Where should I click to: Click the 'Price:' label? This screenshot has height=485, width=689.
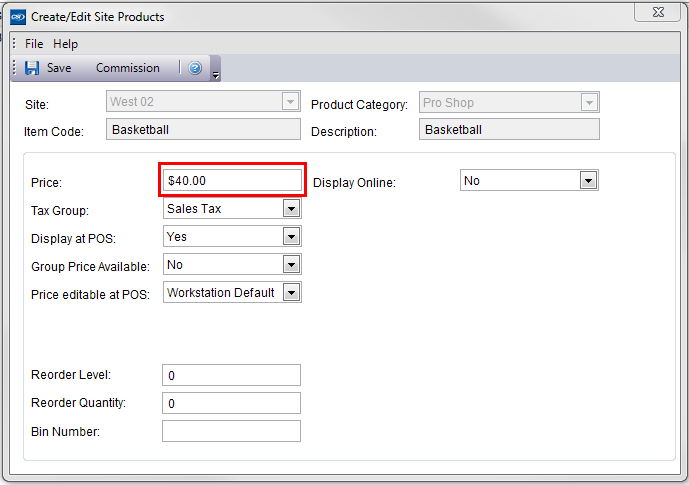pyautogui.click(x=47, y=183)
